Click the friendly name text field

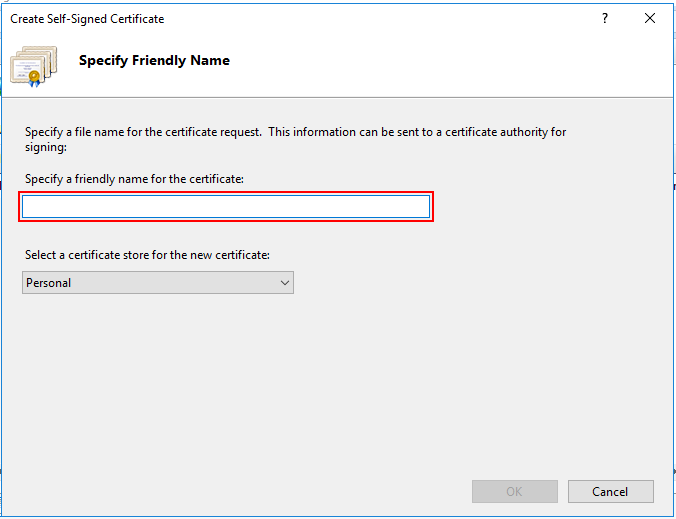pos(226,207)
